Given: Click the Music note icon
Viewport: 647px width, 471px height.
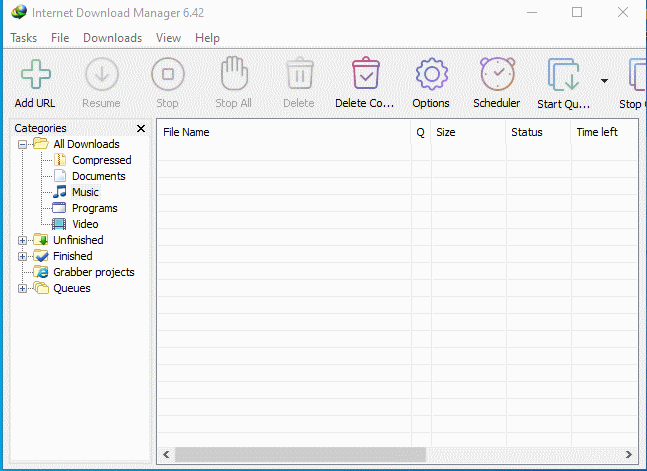Looking at the screenshot, I should click(60, 192).
